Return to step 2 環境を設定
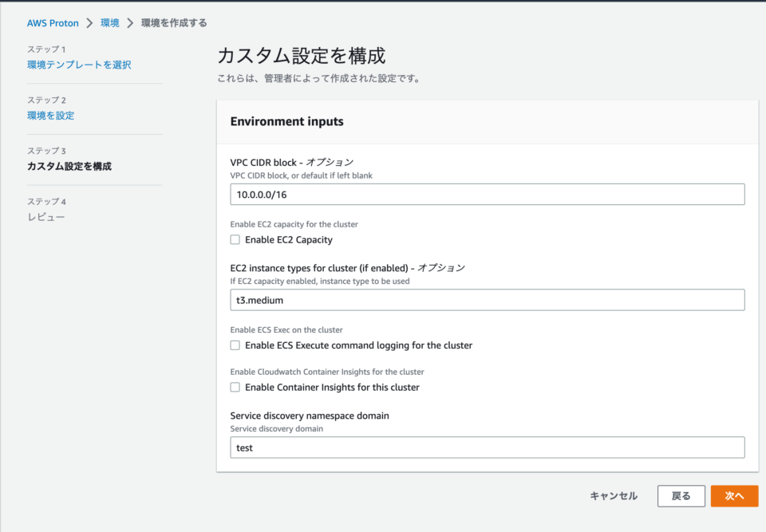The height and width of the screenshot is (532, 766). [x=51, y=116]
